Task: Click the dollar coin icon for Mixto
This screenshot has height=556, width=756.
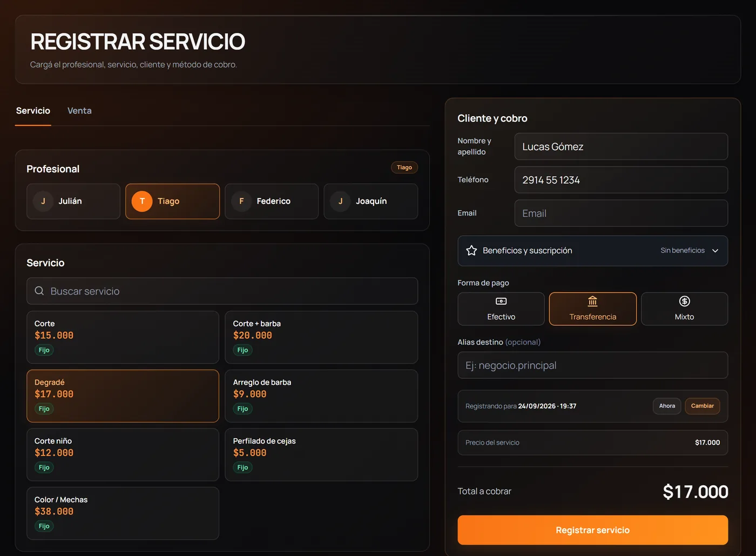Action: click(x=684, y=302)
